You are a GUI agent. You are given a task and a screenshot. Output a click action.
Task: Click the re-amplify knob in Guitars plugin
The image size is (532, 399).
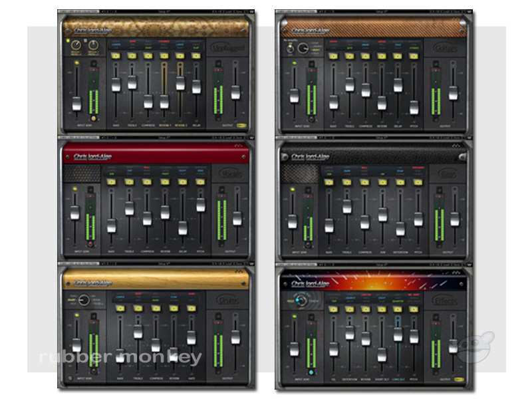coord(303,49)
